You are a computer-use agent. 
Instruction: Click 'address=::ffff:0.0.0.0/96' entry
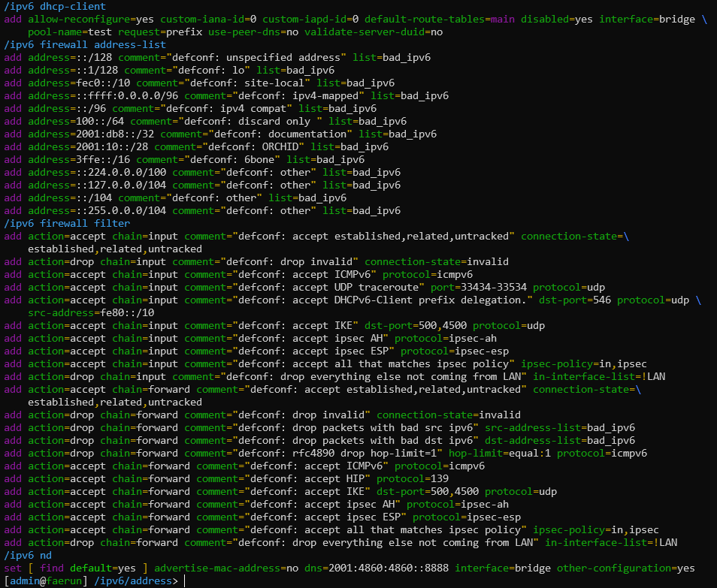coord(104,96)
